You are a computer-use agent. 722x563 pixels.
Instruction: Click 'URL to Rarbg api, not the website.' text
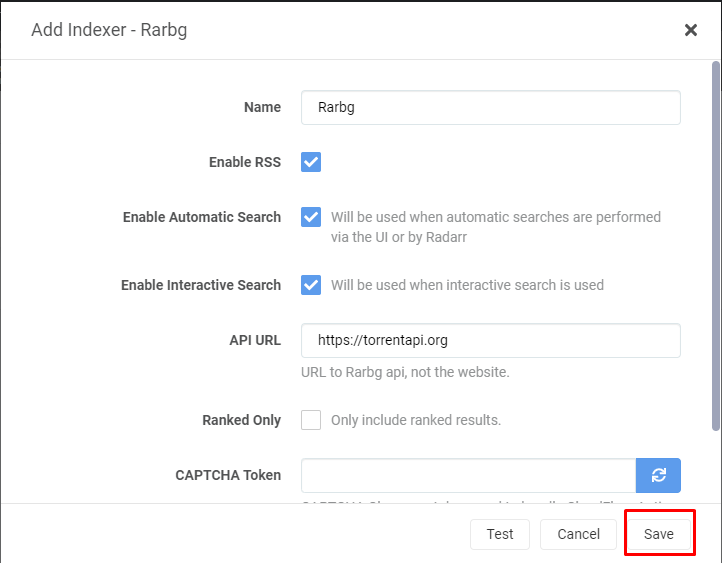405,372
